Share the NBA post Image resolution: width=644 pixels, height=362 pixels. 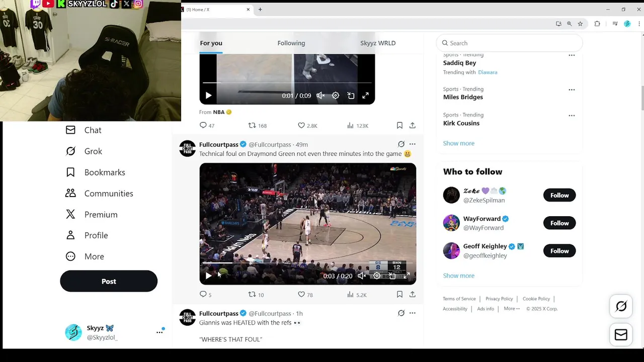click(x=413, y=125)
